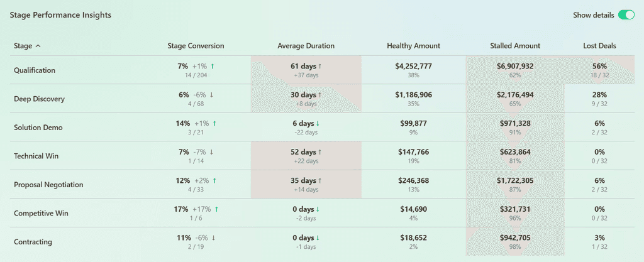The height and width of the screenshot is (262, 644).
Task: Click the up arrow beside 61 days
Action: point(320,66)
